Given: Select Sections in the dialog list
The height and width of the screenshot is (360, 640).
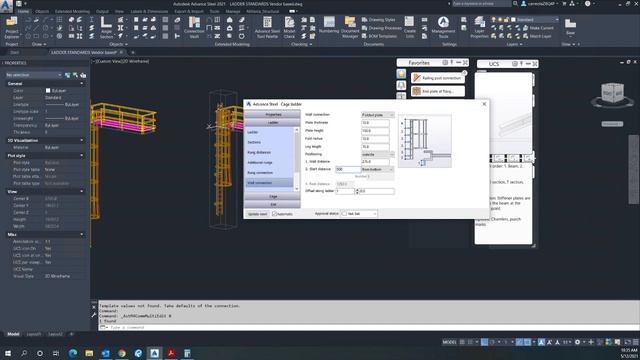Looking at the screenshot, I should click(x=254, y=142).
